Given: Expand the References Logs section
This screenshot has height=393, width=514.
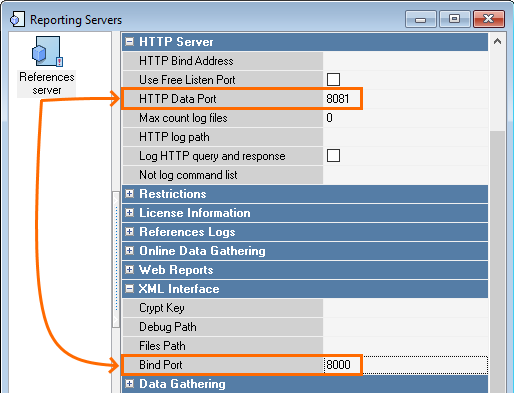Looking at the screenshot, I should [x=129, y=232].
